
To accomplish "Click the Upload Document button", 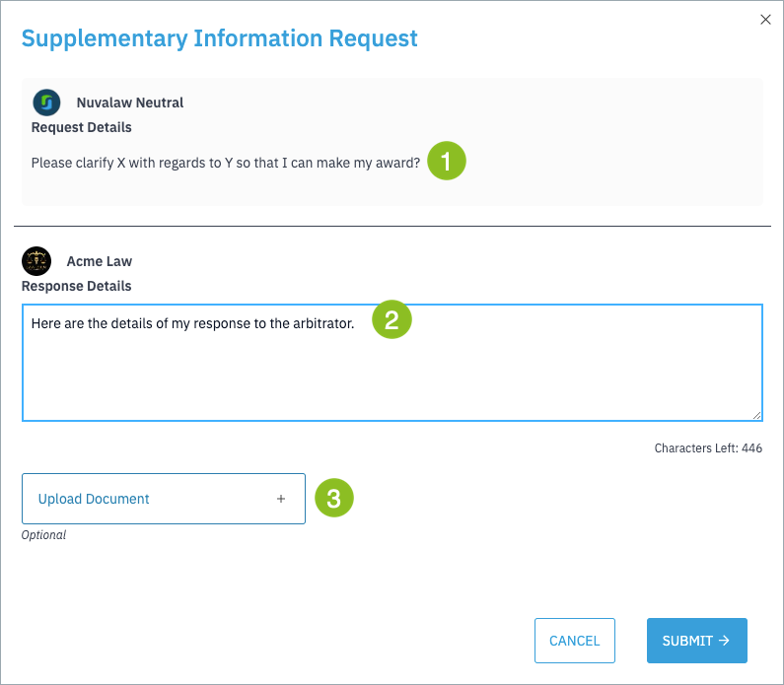I will tap(164, 499).
